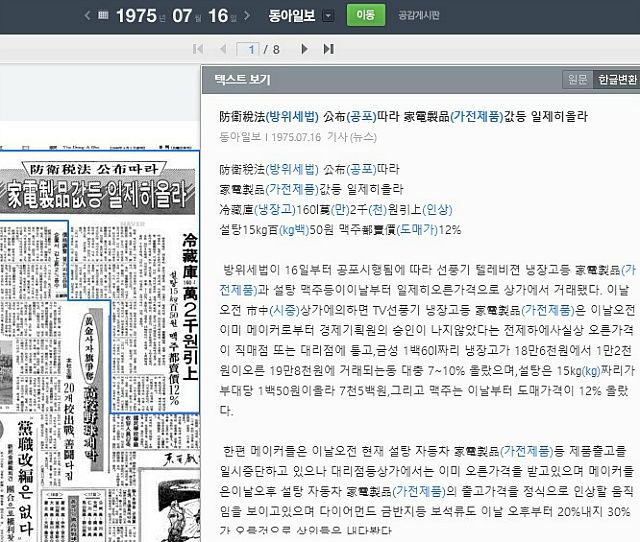This screenshot has height=542, width=640.
Task: Click the first paragraph beginning 방위세법이 16일부터
Action: 427,340
